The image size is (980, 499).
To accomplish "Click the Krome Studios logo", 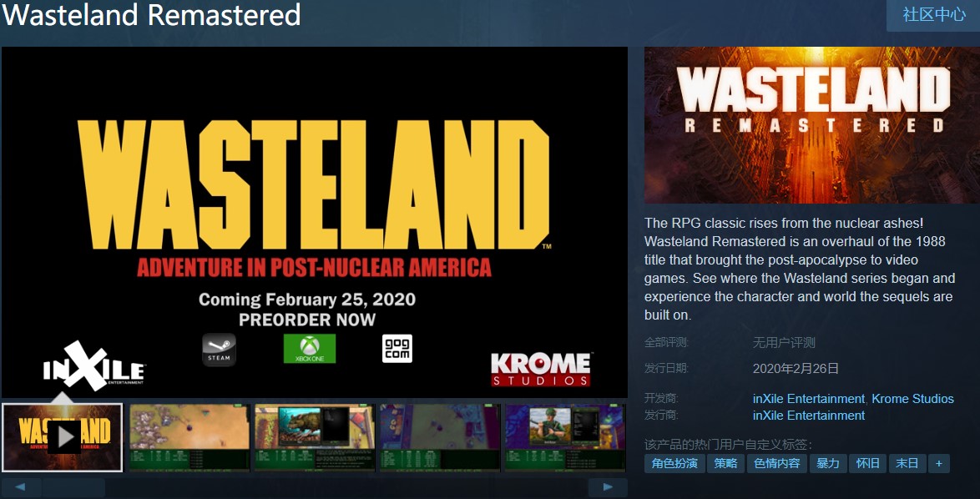I will coord(541,369).
